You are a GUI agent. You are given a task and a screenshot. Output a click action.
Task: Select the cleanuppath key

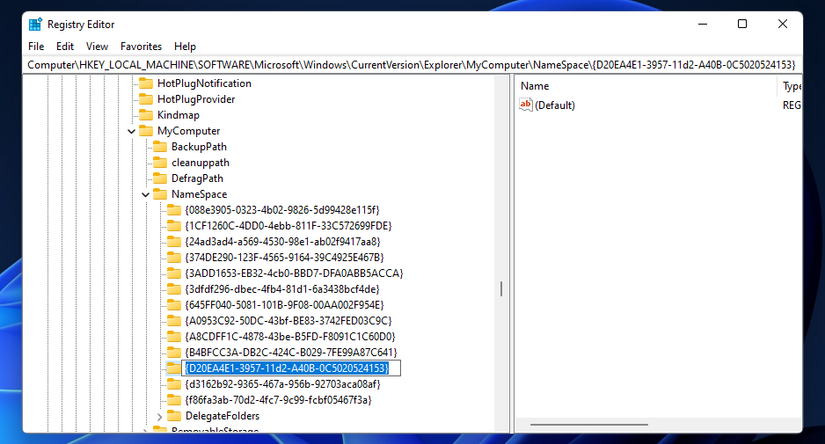coord(200,163)
